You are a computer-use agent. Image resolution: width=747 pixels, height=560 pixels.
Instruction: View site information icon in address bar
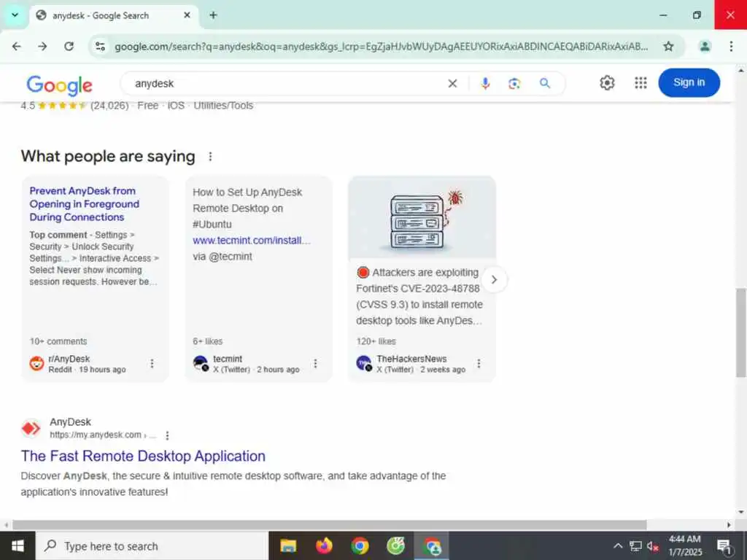point(100,46)
